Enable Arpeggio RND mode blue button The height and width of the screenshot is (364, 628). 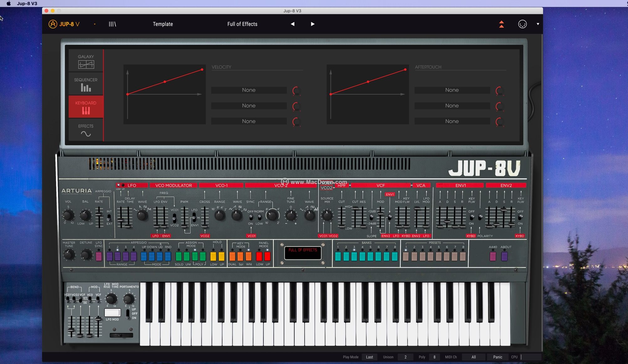168,256
